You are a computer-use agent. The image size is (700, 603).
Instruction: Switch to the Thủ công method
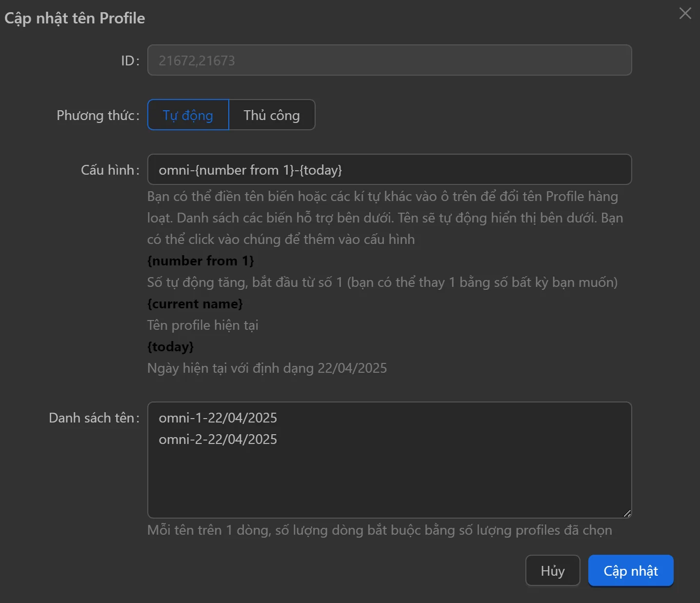pos(272,115)
